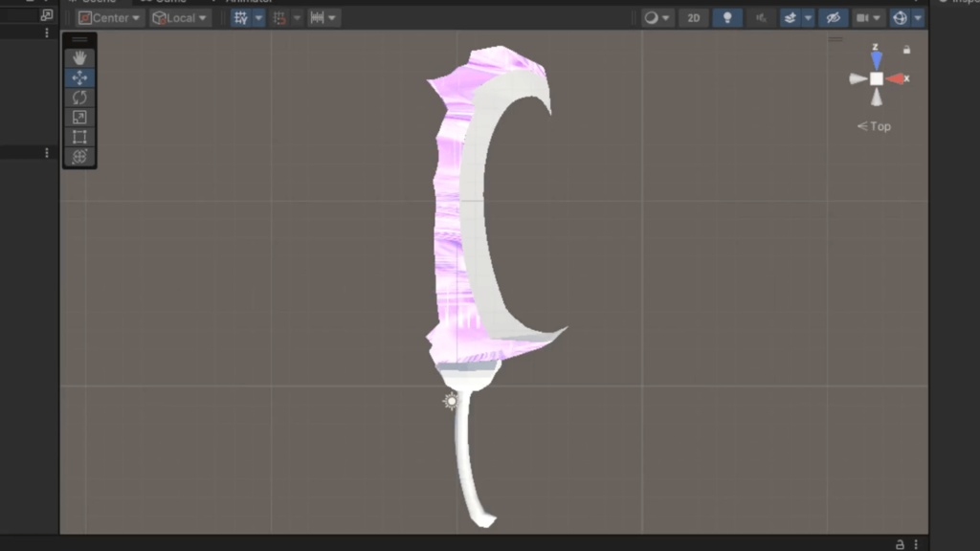980x551 pixels.
Task: Toggle the orientation gizmo rotation lock
Action: pyautogui.click(x=907, y=50)
